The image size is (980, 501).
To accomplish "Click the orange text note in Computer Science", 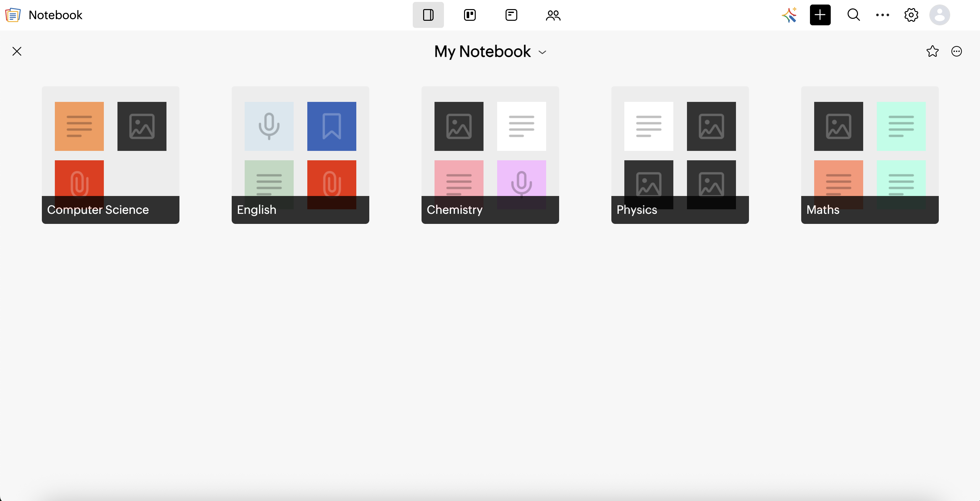I will pos(79,126).
